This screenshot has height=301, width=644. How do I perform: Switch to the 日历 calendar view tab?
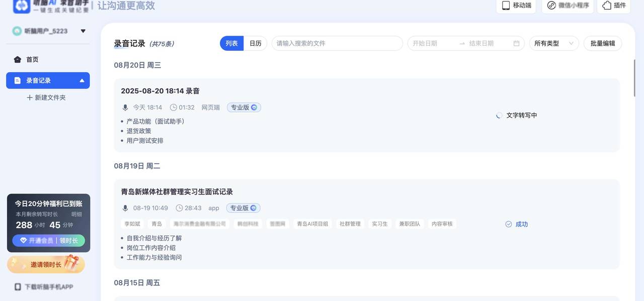(255, 43)
